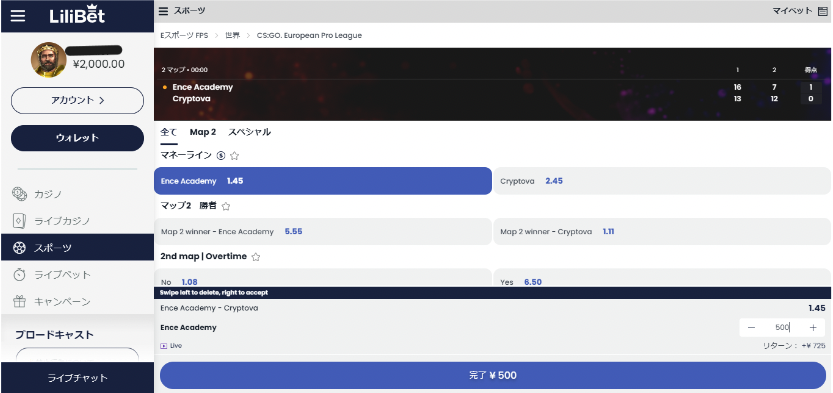Click the live casino card icon
The height and width of the screenshot is (393, 833).
[x=20, y=221]
